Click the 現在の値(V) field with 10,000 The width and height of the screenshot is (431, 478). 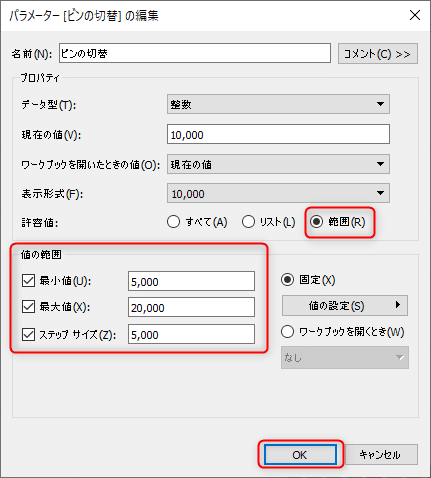point(278,134)
